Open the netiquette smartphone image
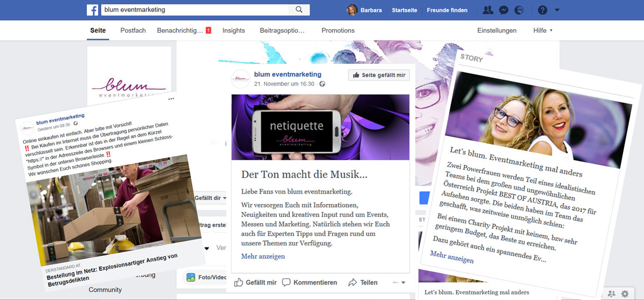644x300 pixels. 320,127
